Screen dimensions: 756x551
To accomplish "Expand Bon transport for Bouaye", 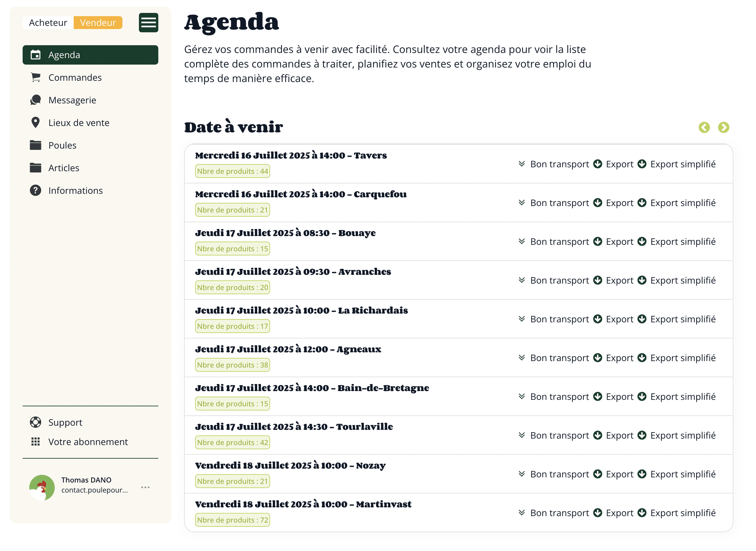I will coord(554,242).
